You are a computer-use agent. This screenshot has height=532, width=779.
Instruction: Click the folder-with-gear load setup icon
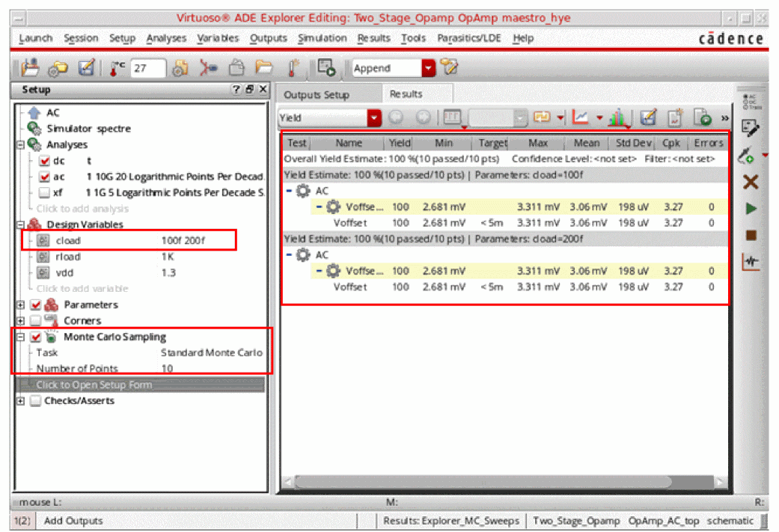pos(58,68)
